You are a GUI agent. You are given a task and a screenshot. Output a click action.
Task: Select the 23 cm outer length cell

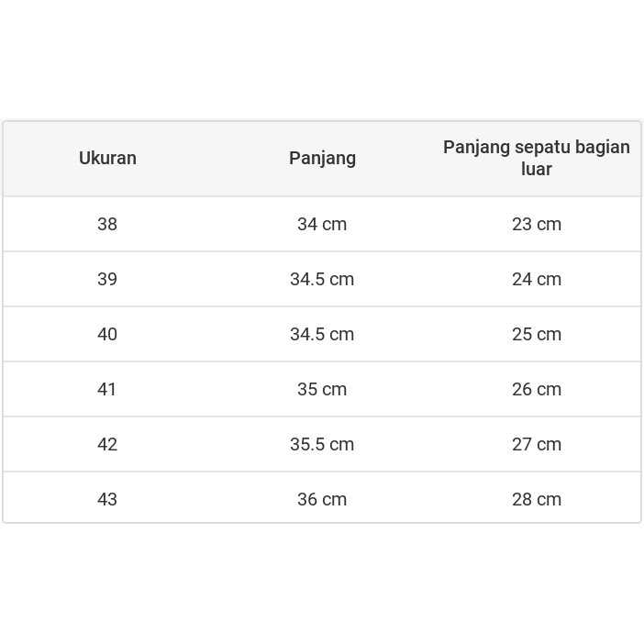click(x=537, y=224)
